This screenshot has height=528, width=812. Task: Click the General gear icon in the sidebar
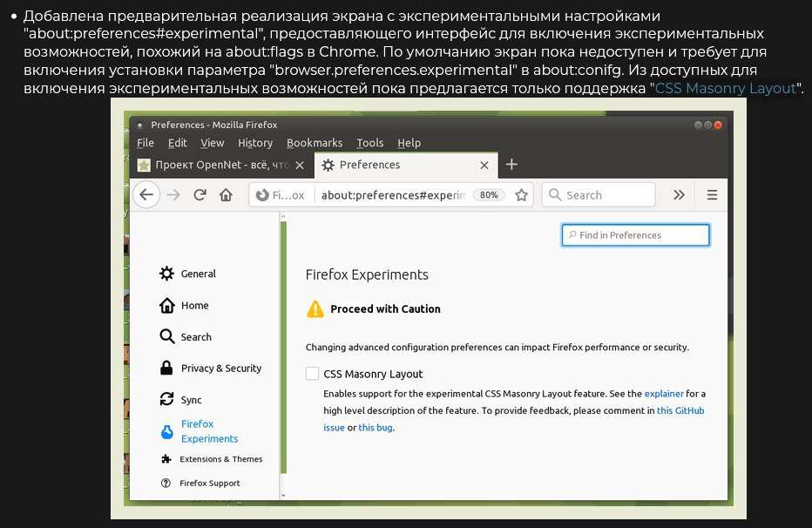[166, 274]
